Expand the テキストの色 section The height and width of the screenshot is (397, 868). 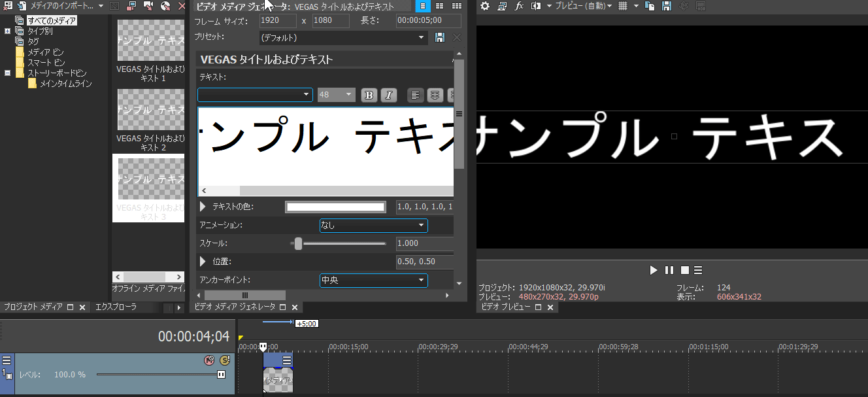[203, 207]
